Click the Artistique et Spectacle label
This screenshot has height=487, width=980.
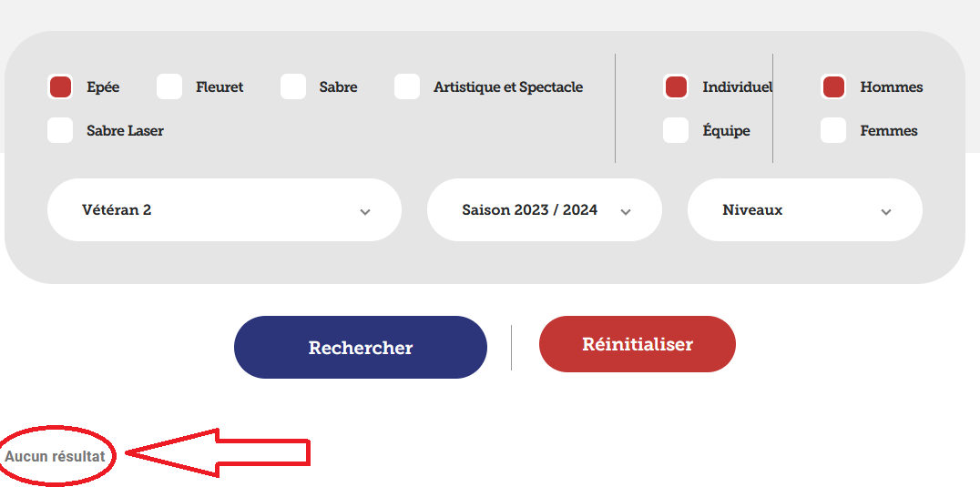508,87
